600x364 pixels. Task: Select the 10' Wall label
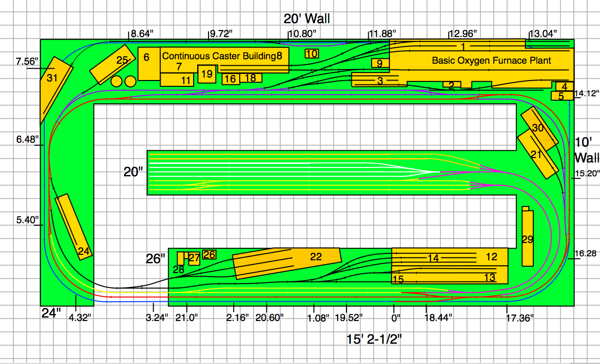point(586,150)
